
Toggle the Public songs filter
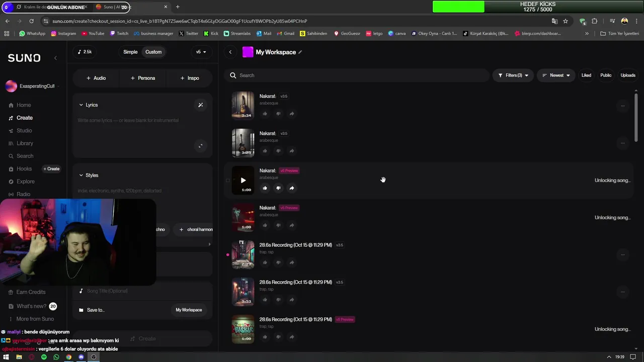pyautogui.click(x=606, y=75)
